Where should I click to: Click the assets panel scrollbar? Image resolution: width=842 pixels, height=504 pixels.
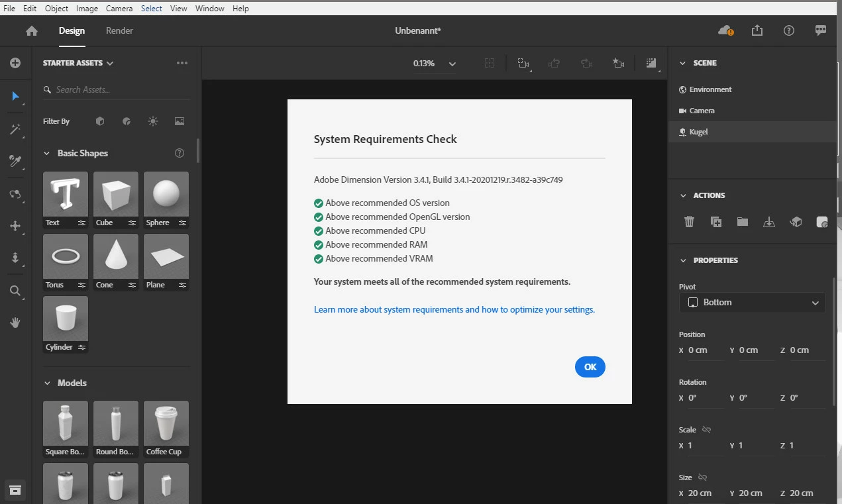(198, 152)
